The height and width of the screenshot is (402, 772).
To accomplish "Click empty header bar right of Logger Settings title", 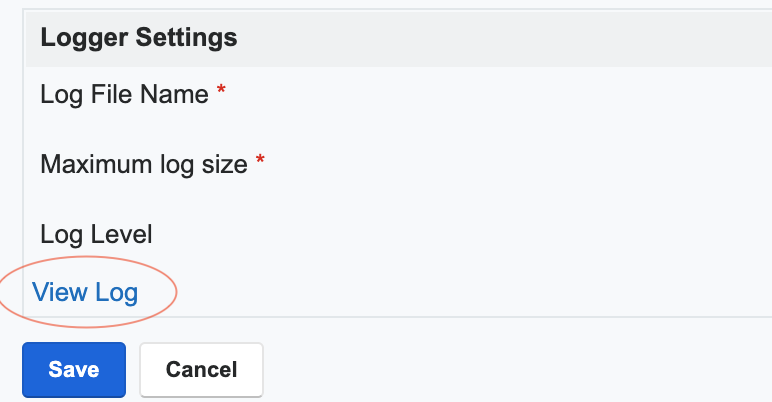I will (505, 38).
